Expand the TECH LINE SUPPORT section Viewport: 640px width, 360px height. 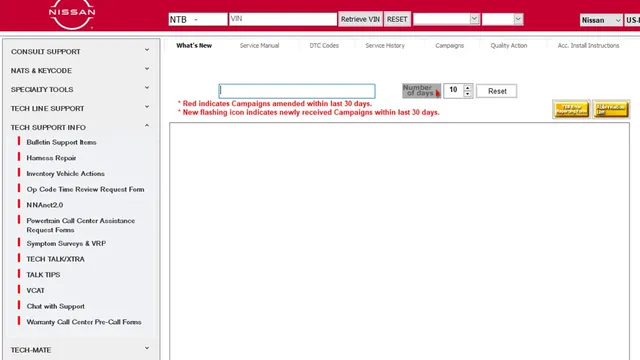pos(80,108)
